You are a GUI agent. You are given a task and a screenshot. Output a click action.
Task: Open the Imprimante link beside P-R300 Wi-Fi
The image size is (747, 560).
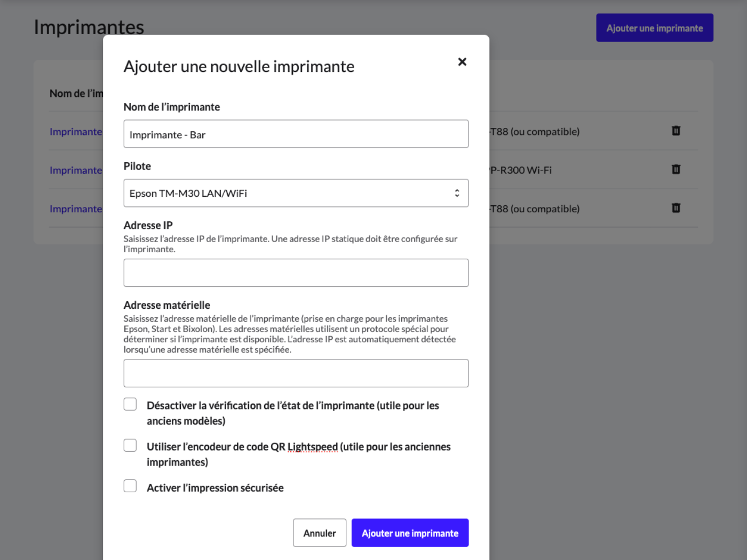[76, 170]
